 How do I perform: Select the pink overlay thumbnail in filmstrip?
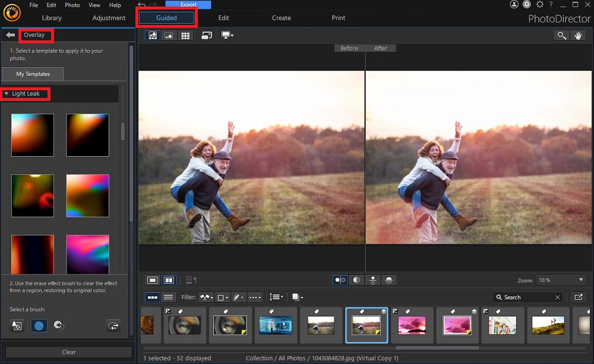[412, 325]
